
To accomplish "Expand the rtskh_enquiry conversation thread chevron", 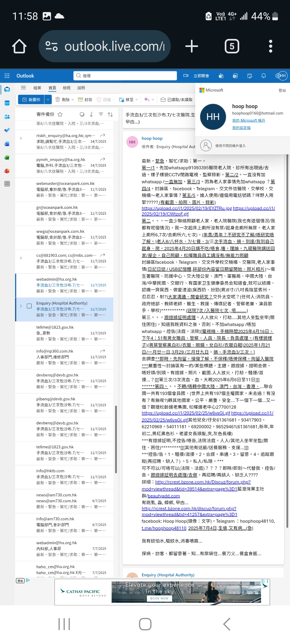I will pyautogui.click(x=21, y=138).
